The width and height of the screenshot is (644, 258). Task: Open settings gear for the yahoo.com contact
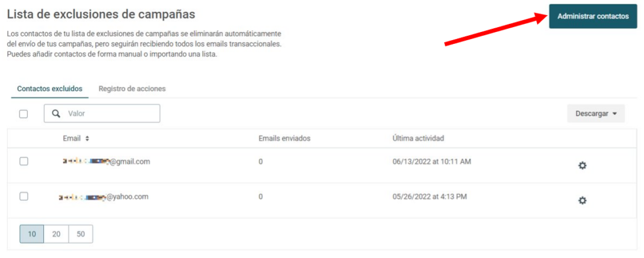point(582,201)
